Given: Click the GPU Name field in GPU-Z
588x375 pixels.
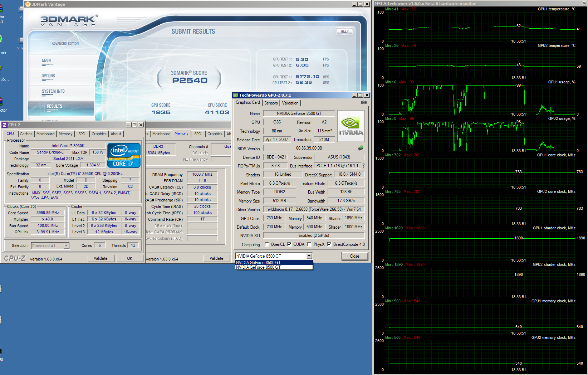Looking at the screenshot, I should click(299, 113).
